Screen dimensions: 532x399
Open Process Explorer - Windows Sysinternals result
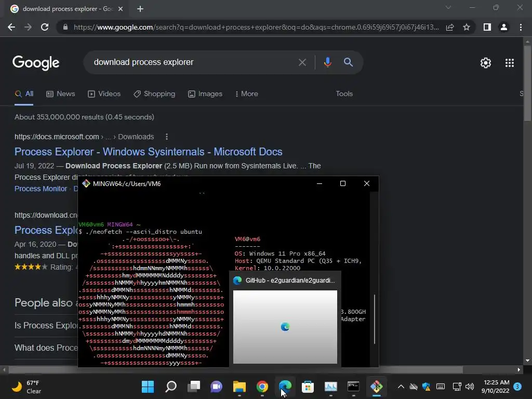click(148, 152)
